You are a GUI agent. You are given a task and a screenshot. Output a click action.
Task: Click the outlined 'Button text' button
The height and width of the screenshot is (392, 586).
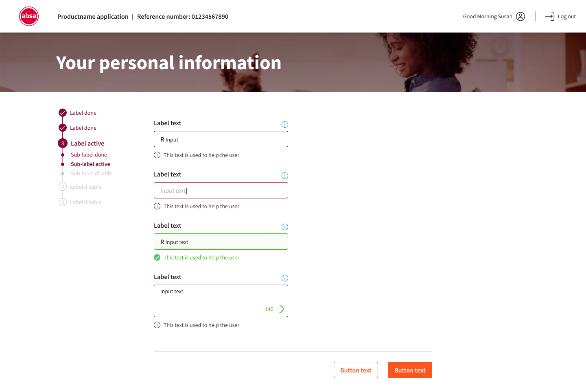(x=356, y=370)
